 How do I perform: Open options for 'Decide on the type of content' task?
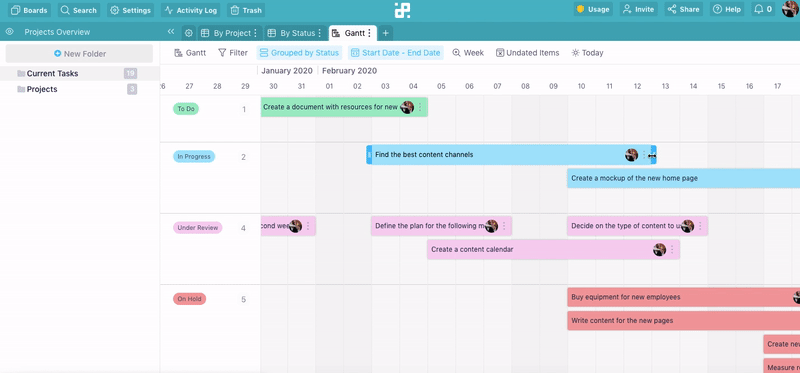click(x=700, y=226)
